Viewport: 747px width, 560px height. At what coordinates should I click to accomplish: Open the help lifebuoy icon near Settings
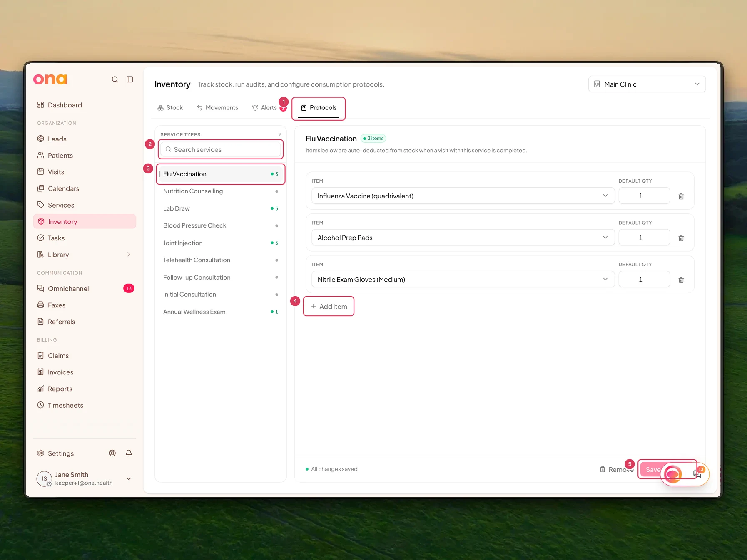112,453
